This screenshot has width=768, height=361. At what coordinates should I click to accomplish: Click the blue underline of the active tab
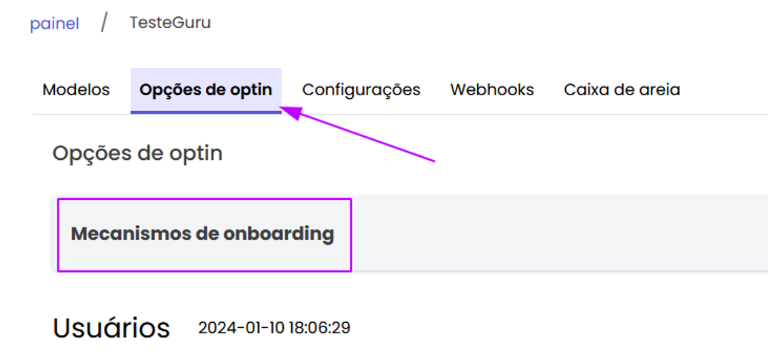[206, 112]
